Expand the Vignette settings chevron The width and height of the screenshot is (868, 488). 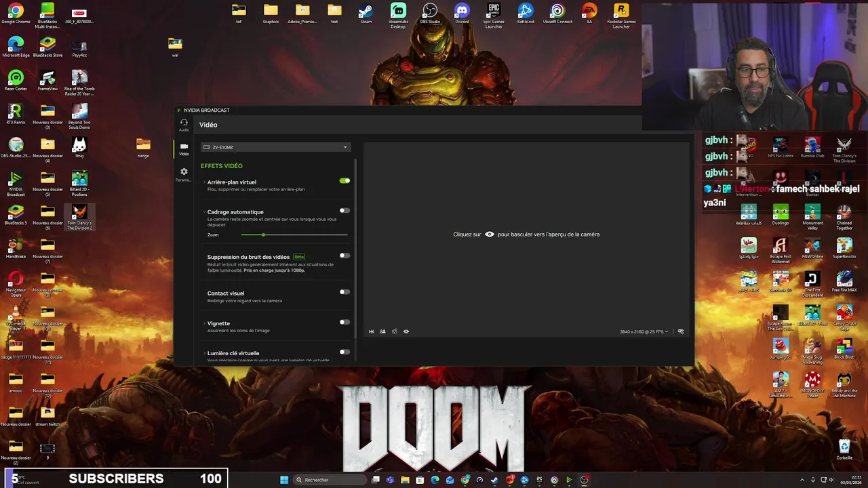tap(204, 323)
